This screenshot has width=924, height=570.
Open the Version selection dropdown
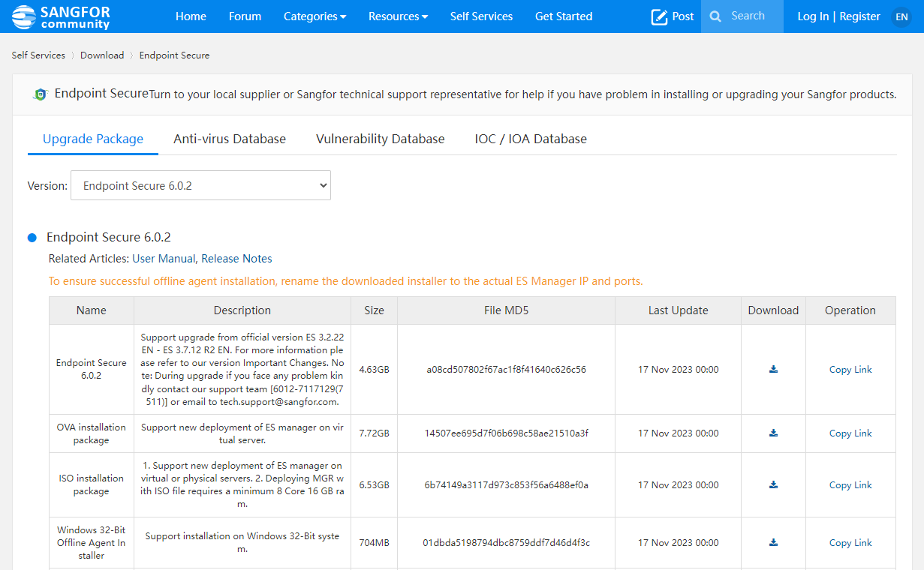[x=200, y=186]
